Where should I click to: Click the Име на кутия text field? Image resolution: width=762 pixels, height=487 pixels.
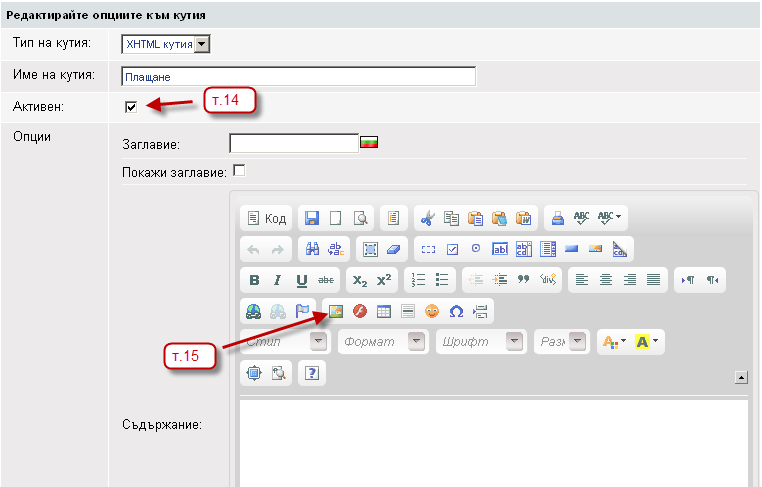coord(298,77)
